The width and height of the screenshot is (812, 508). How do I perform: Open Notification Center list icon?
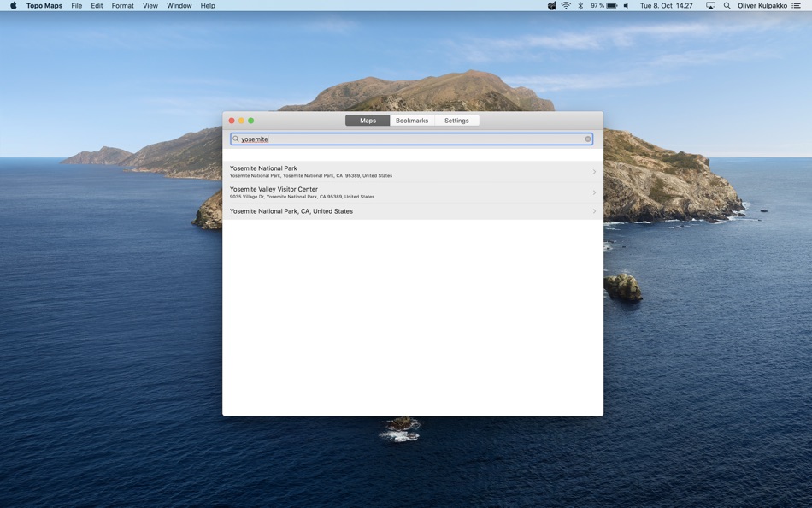click(x=797, y=6)
